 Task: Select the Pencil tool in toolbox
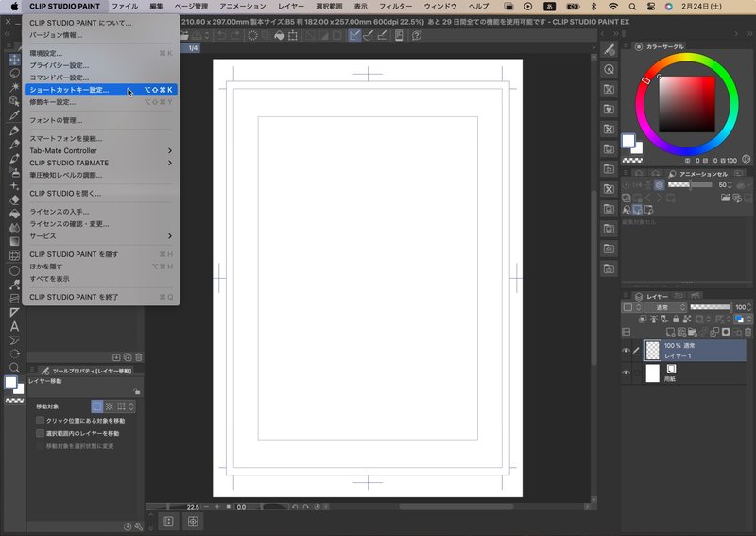tap(14, 145)
